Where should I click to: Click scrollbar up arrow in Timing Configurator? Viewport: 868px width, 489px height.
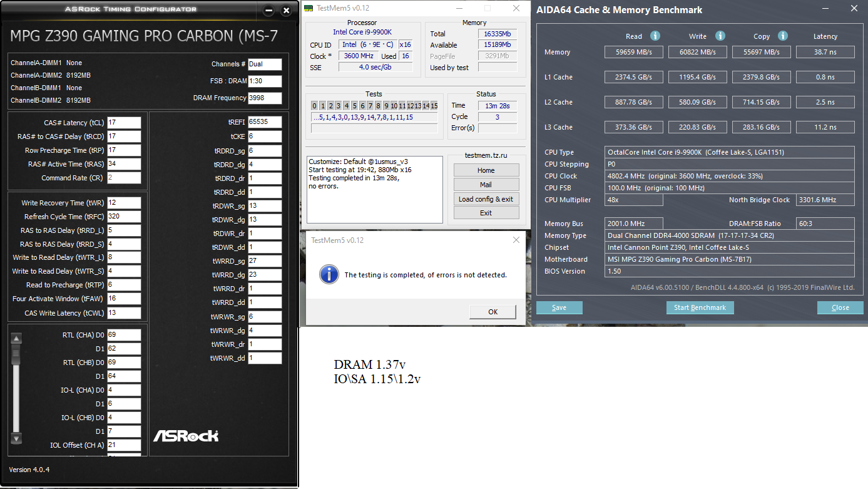17,339
